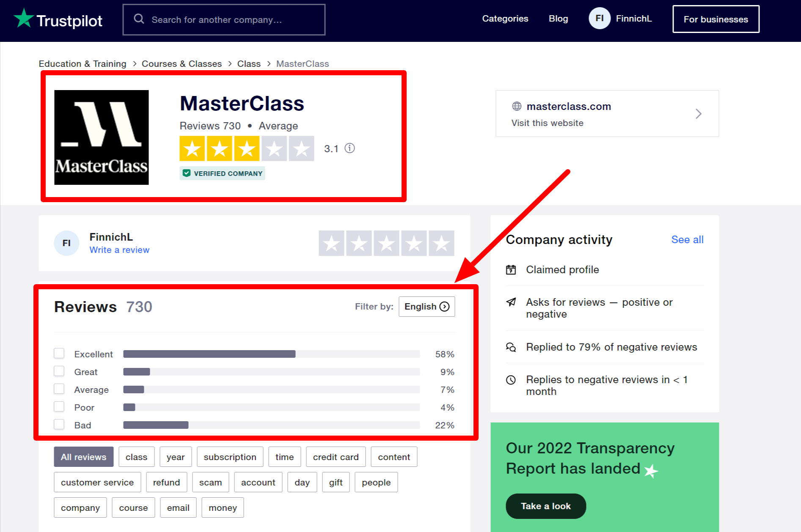Open the Blog menu item
801x532 pixels.
559,19
